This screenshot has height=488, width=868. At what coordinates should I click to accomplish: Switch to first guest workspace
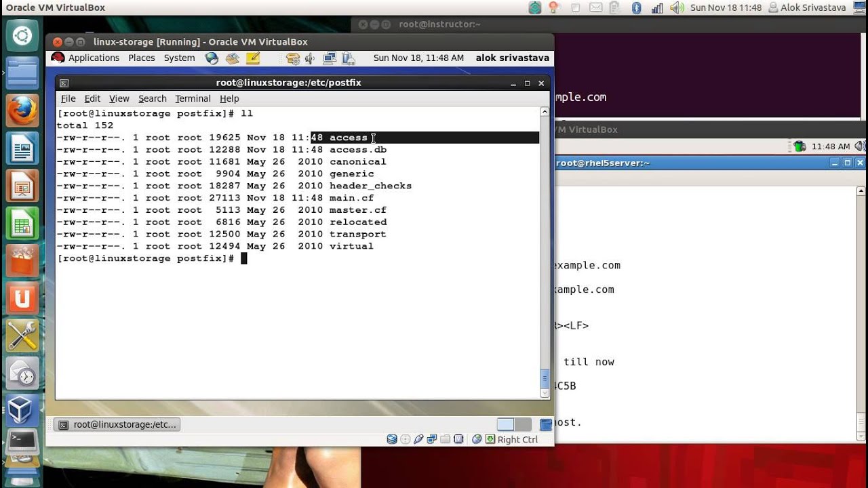coord(506,425)
